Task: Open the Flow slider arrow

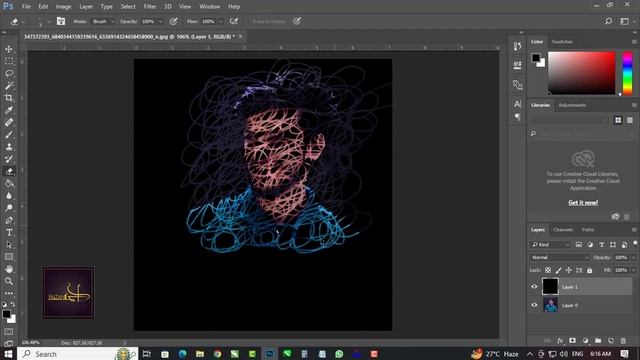Action: [x=221, y=21]
